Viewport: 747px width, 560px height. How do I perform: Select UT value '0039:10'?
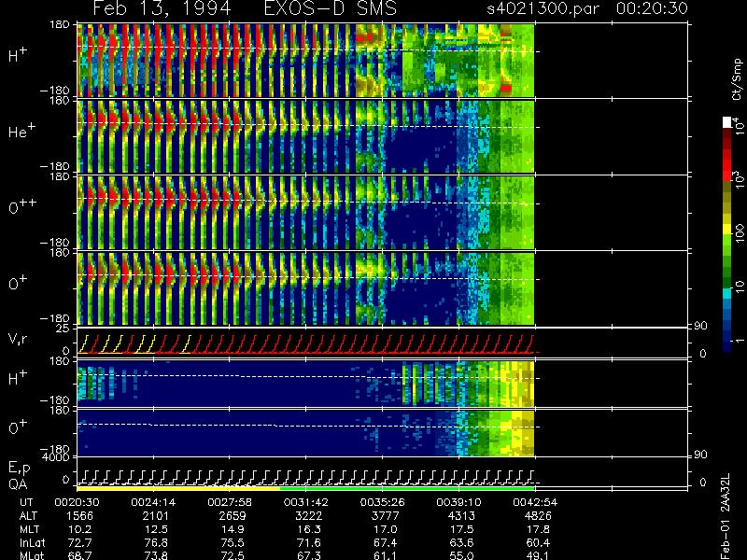coord(458,502)
